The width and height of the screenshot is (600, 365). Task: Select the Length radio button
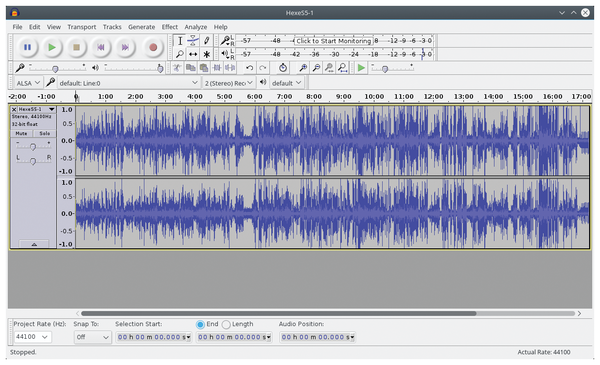226,324
